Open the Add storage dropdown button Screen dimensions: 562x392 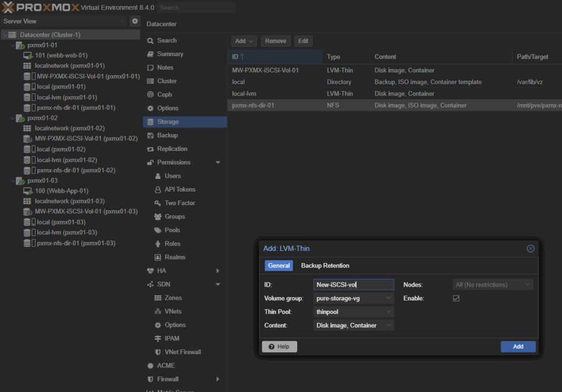(x=244, y=41)
